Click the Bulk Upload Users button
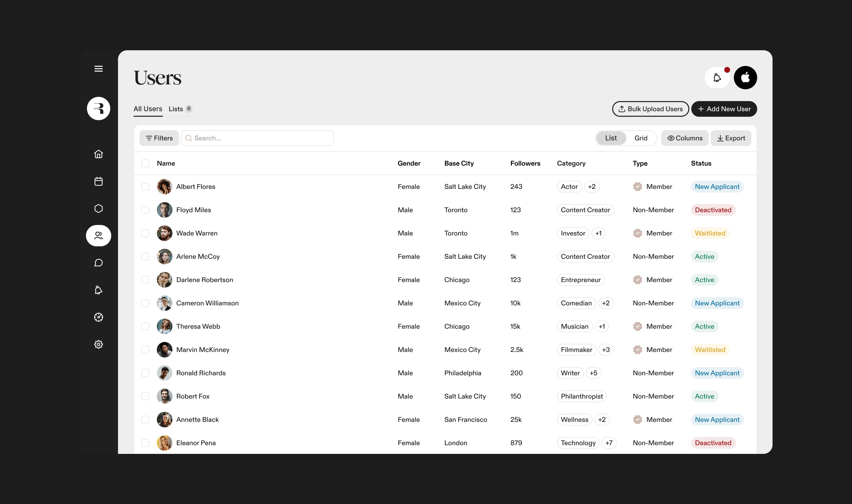The image size is (852, 504). (650, 109)
